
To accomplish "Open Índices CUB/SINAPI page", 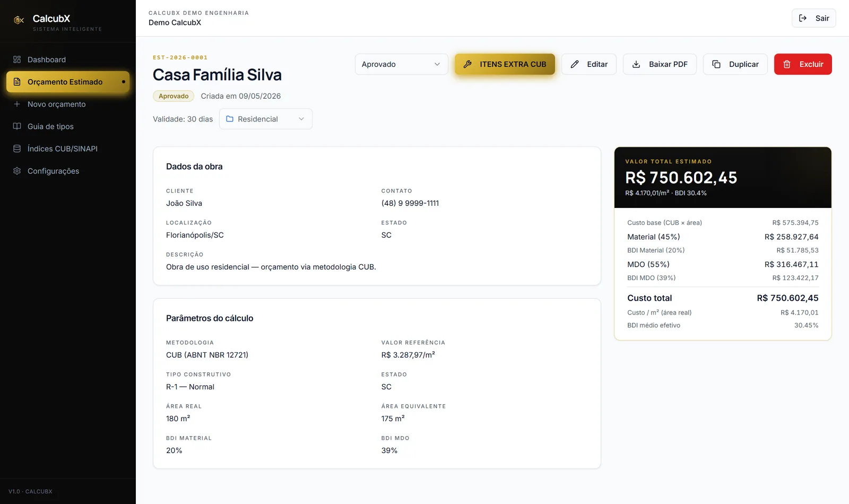I will click(68, 149).
